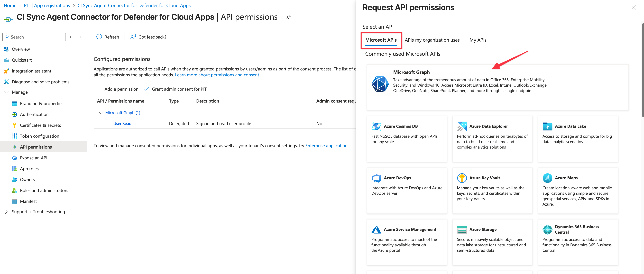Open the Overview sidebar item

[x=21, y=49]
